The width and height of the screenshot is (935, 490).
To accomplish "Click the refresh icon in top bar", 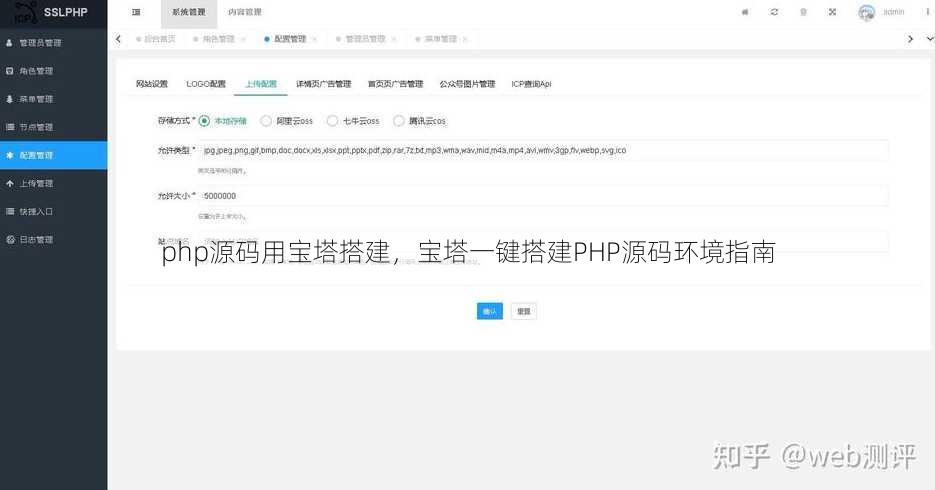I will tap(774, 12).
